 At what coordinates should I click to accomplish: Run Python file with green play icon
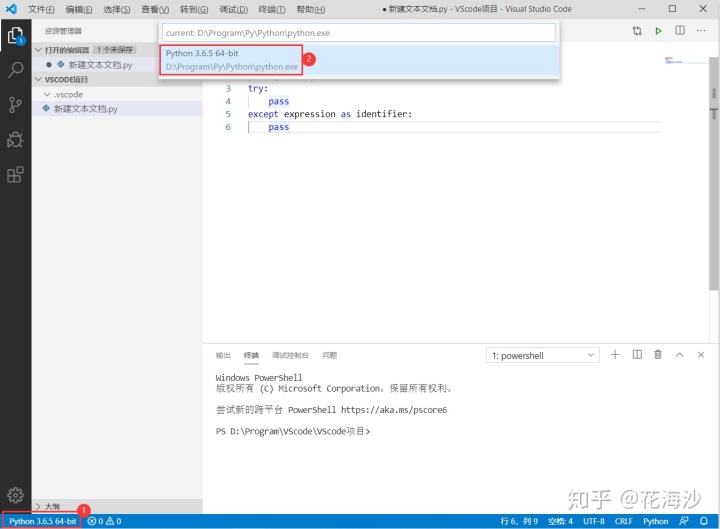(x=658, y=31)
